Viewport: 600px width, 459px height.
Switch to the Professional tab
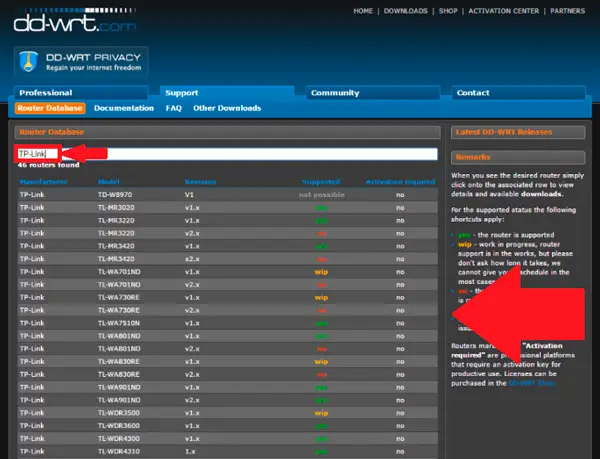coord(81,93)
